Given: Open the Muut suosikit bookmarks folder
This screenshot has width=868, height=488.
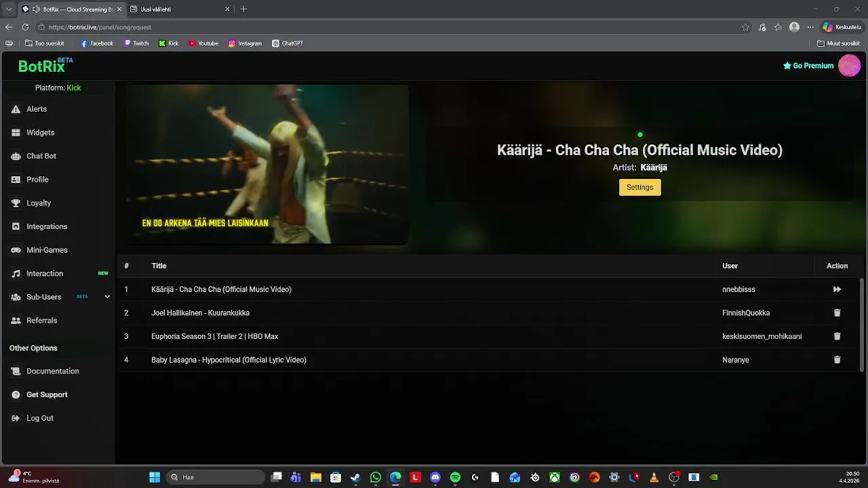Looking at the screenshot, I should point(838,43).
